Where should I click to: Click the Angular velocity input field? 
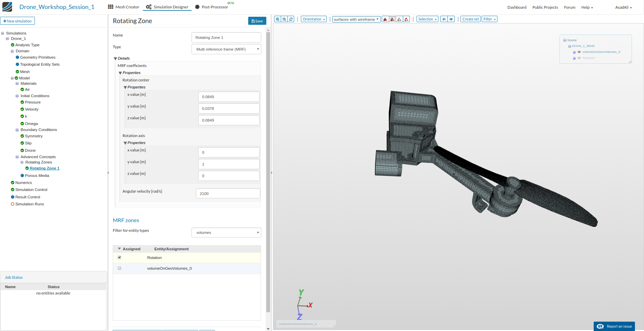point(228,194)
